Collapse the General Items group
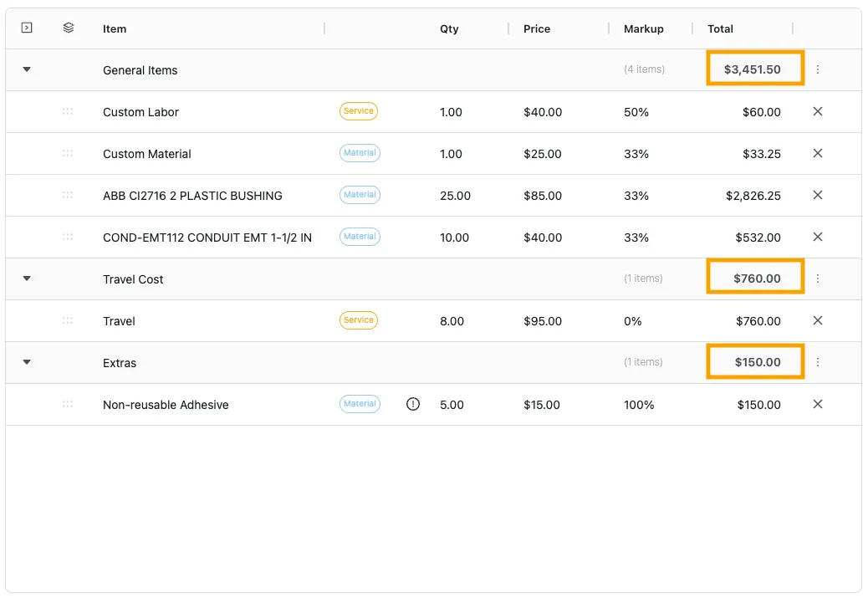The height and width of the screenshot is (598, 868). (26, 70)
